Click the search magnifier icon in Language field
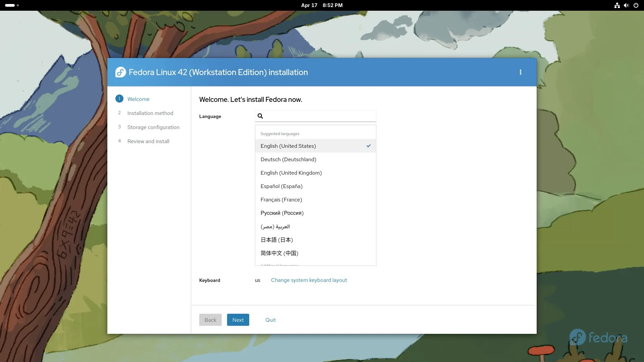This screenshot has width=644, height=362. pos(260,116)
